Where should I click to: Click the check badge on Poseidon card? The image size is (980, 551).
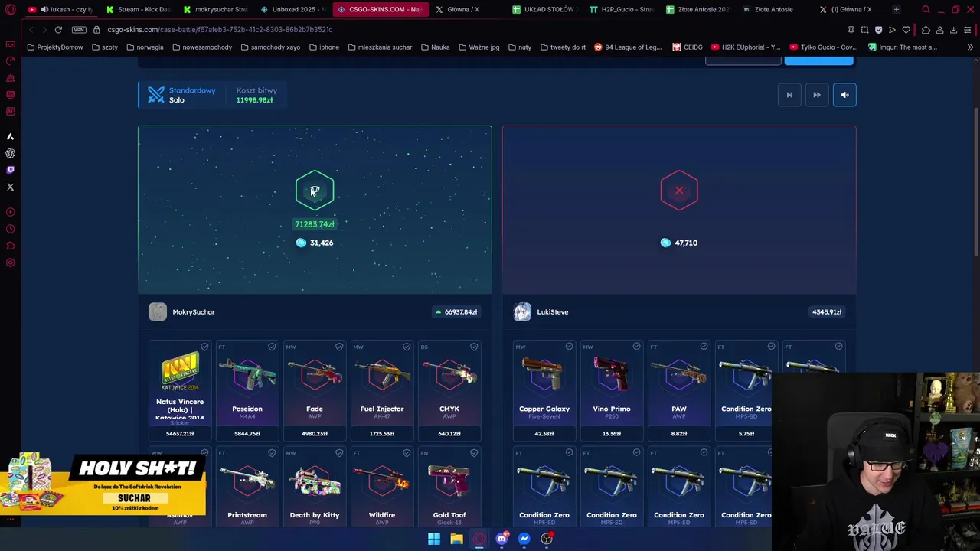coord(272,347)
